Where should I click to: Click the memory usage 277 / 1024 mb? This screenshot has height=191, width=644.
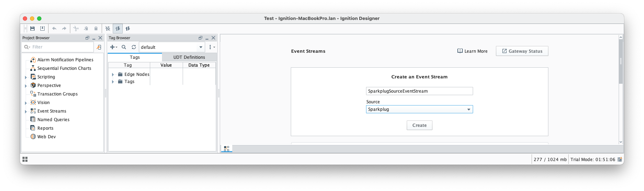pyautogui.click(x=550, y=160)
